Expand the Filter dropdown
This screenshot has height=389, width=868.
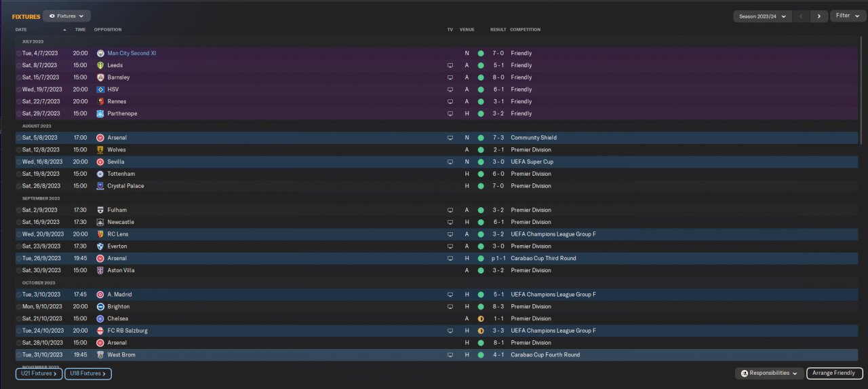(x=848, y=16)
